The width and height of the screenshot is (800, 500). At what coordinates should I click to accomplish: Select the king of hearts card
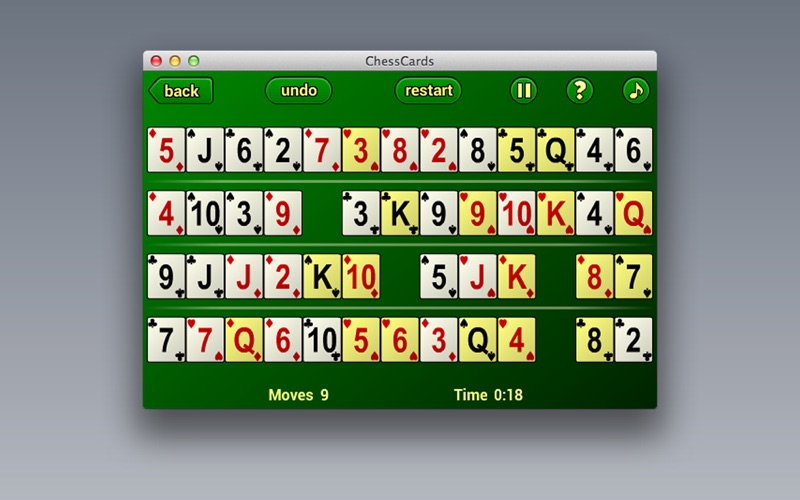(x=556, y=213)
